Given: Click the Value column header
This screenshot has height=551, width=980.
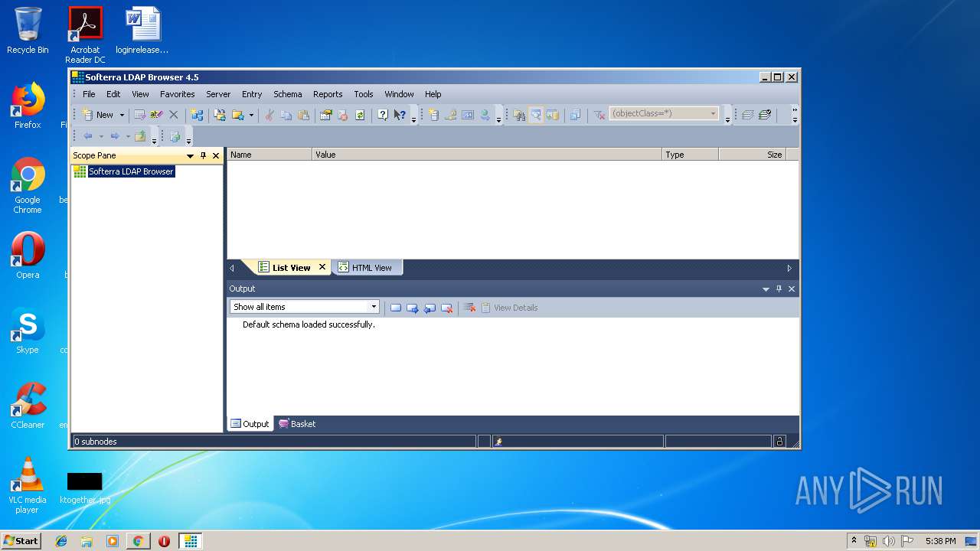Looking at the screenshot, I should [x=487, y=155].
